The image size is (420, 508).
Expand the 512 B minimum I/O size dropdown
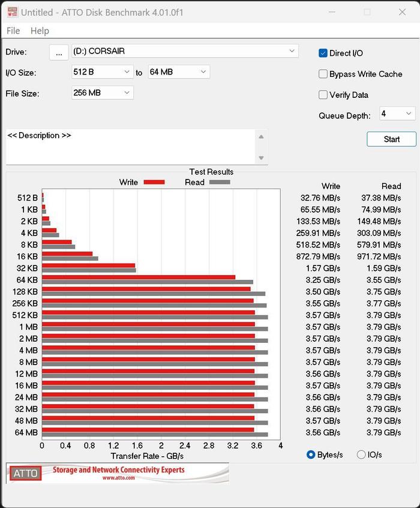click(103, 72)
